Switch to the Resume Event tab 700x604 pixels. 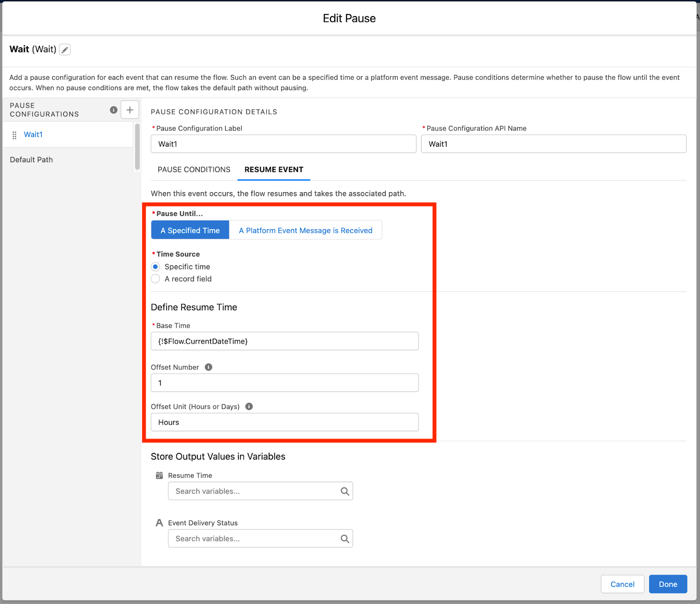click(x=273, y=170)
